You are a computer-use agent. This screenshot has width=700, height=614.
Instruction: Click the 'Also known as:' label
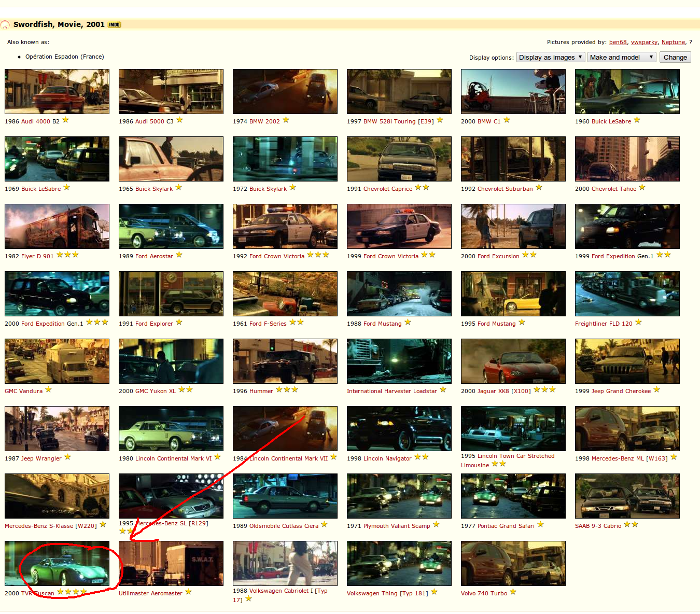pos(29,43)
